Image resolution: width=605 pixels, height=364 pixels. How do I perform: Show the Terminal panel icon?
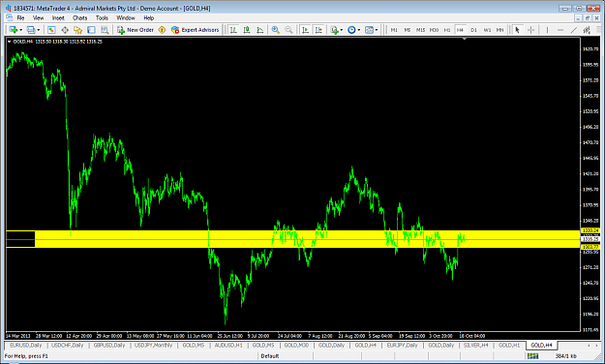pyautogui.click(x=91, y=30)
